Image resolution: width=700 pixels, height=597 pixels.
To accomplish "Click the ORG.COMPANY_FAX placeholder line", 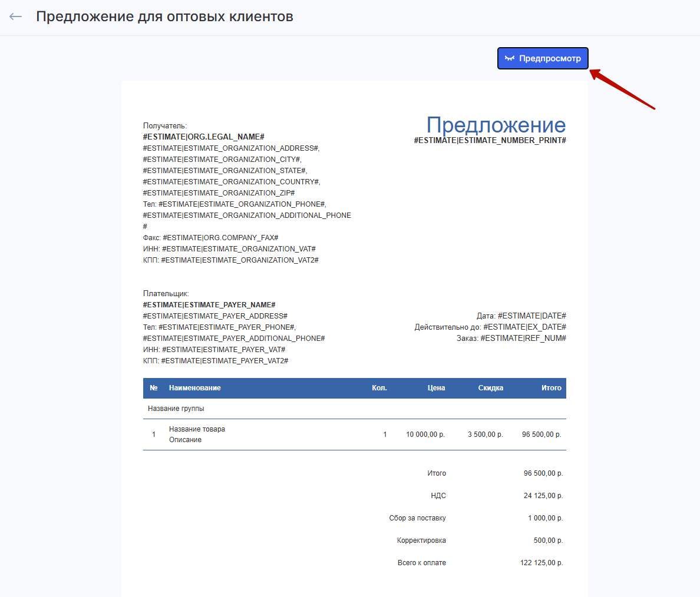I will [x=210, y=238].
